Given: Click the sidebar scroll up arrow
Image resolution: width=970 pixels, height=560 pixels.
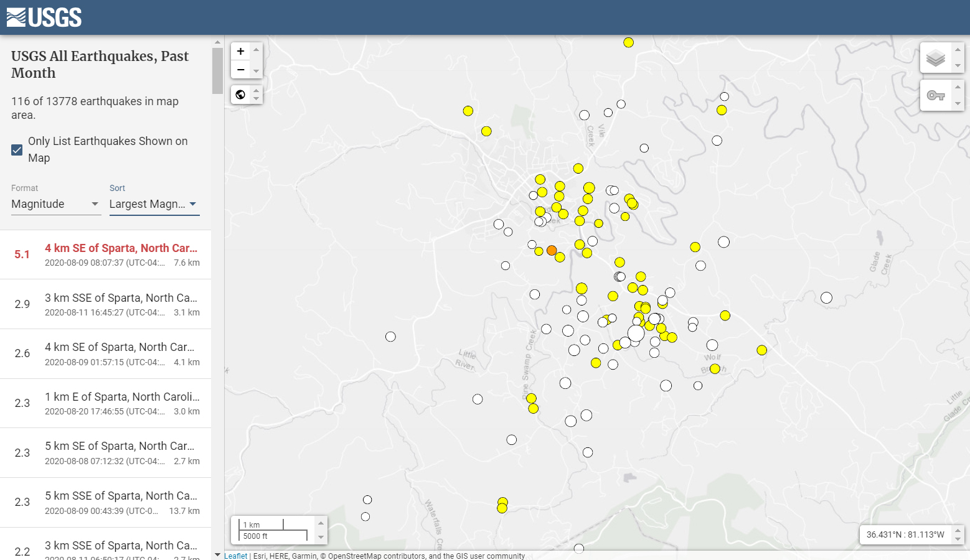Looking at the screenshot, I should 217,42.
